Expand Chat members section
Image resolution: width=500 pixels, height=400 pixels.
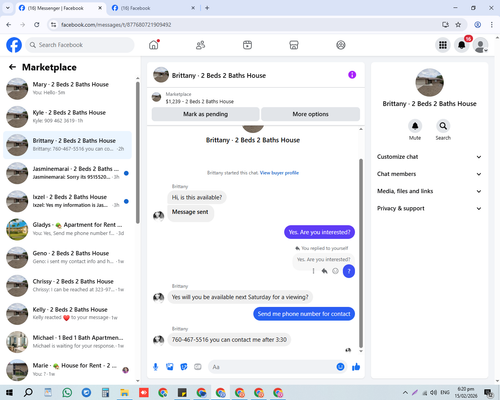click(x=429, y=174)
